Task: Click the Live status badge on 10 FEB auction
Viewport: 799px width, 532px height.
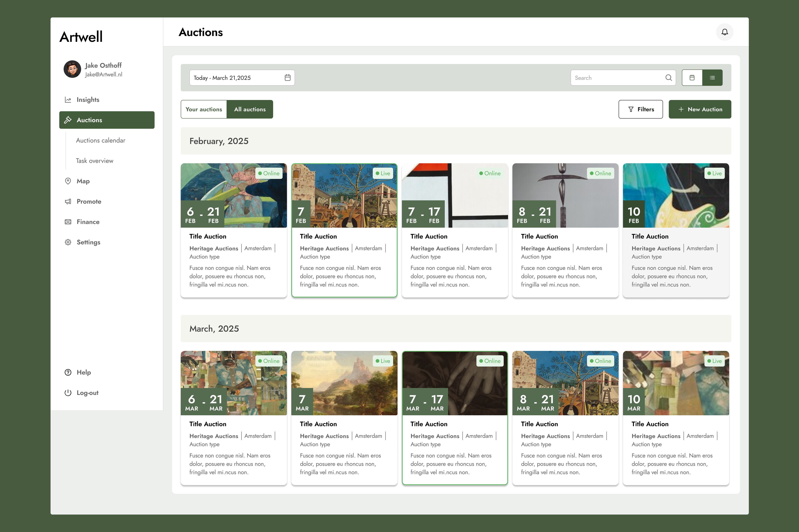Action: [714, 173]
